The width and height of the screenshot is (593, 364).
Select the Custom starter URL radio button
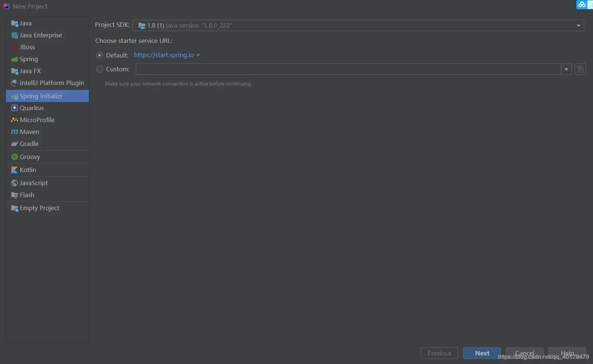tap(100, 69)
